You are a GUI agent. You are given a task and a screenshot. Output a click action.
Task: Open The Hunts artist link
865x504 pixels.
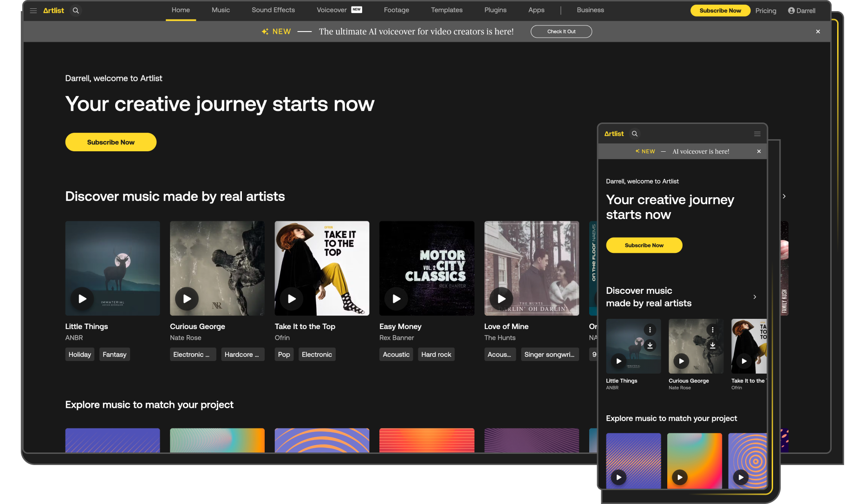(500, 338)
